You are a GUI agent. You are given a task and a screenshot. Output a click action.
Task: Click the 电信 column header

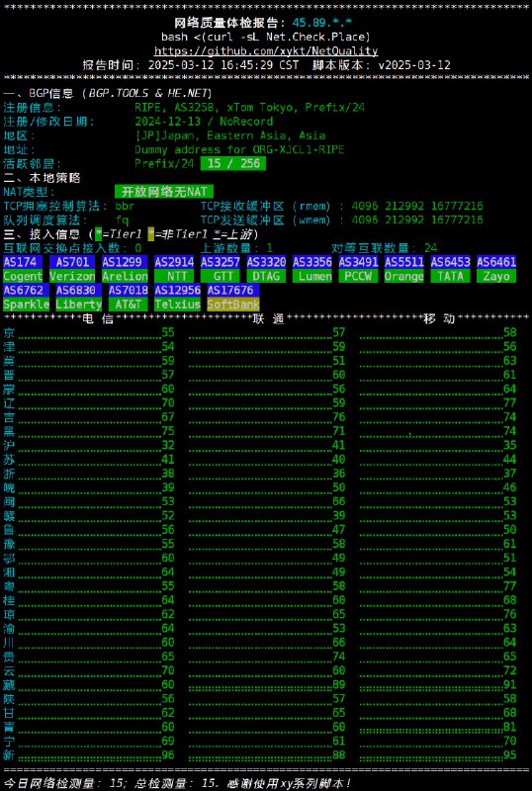click(x=99, y=318)
